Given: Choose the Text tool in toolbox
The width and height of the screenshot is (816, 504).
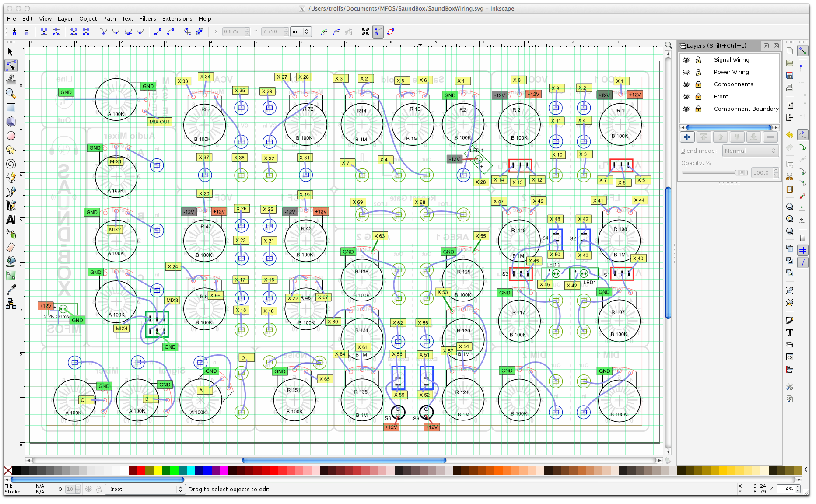Looking at the screenshot, I should [11, 220].
